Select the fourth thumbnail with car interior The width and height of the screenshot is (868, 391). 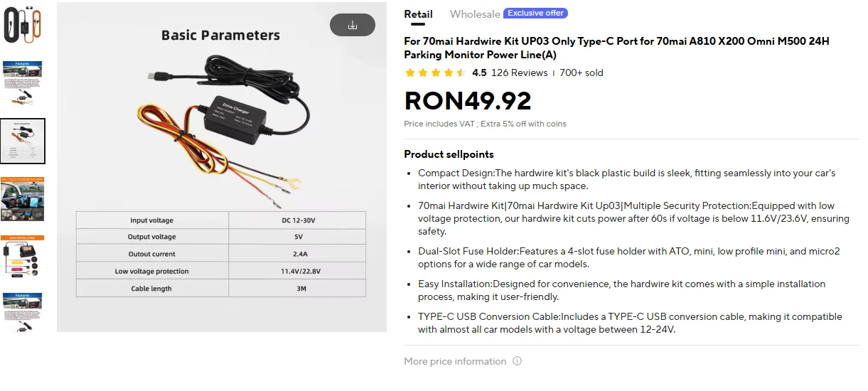pyautogui.click(x=23, y=200)
